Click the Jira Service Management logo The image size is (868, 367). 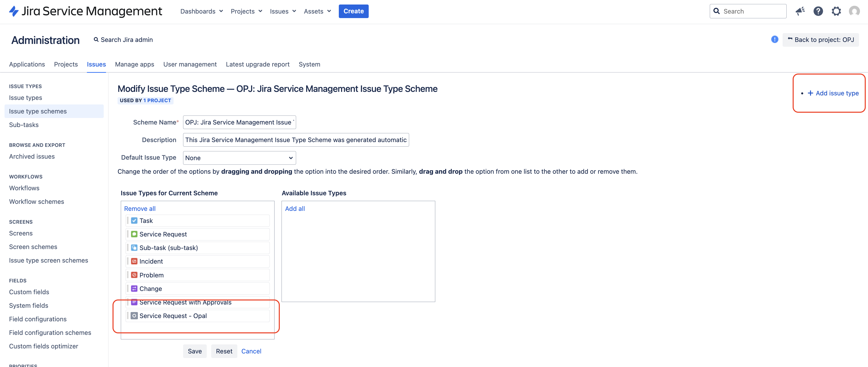point(86,11)
